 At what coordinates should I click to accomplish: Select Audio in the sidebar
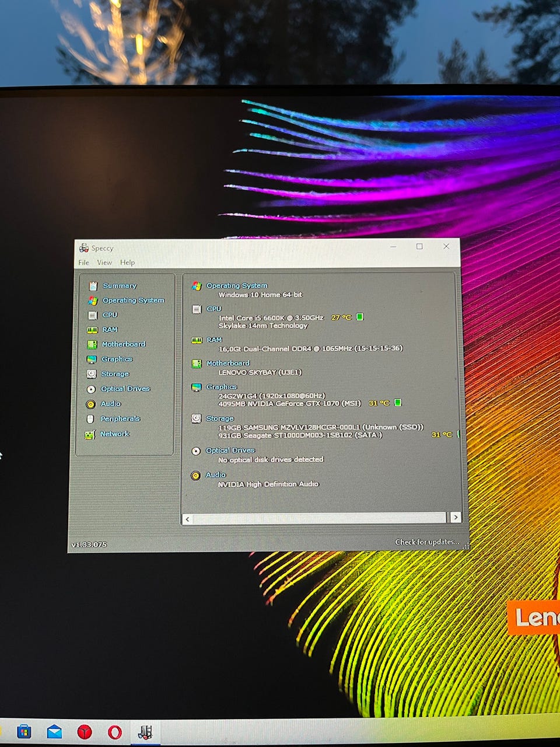[111, 404]
